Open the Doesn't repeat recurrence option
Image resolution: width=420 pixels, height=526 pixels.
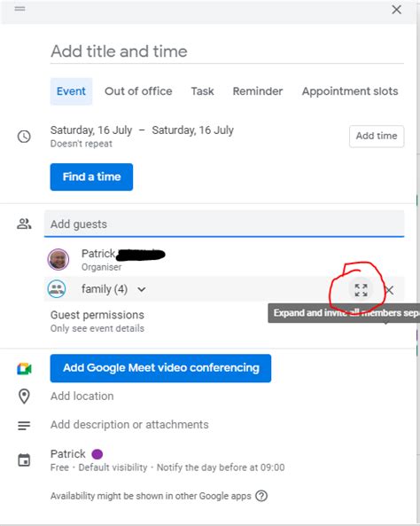coord(82,144)
